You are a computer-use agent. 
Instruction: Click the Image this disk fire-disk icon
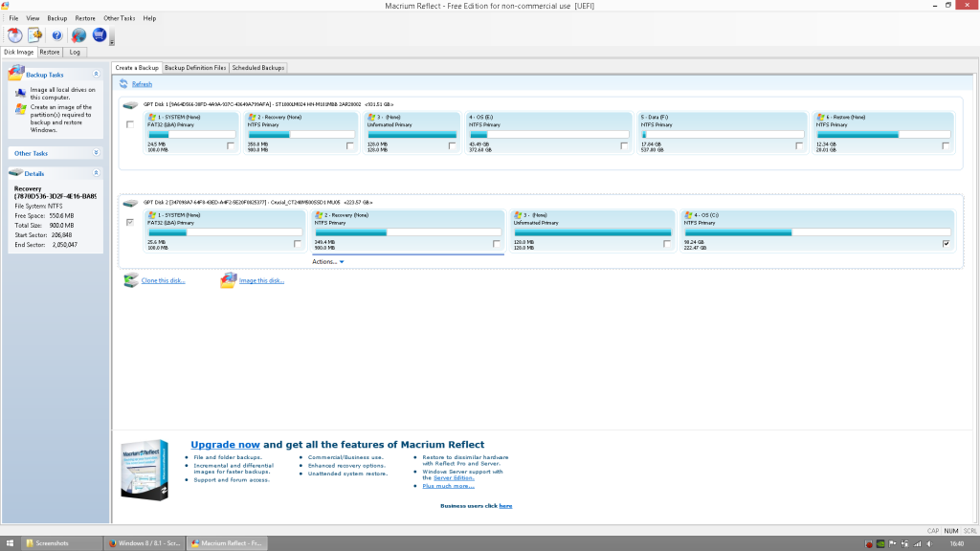click(228, 280)
